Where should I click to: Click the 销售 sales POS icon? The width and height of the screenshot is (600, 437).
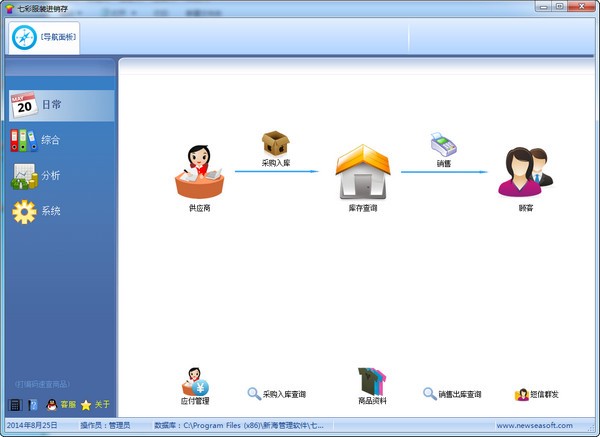pyautogui.click(x=443, y=143)
